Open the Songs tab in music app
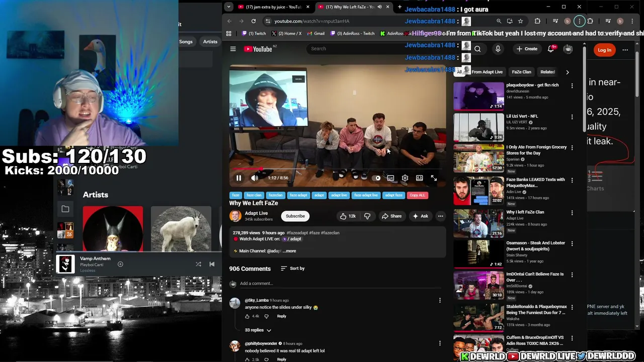 (x=186, y=42)
